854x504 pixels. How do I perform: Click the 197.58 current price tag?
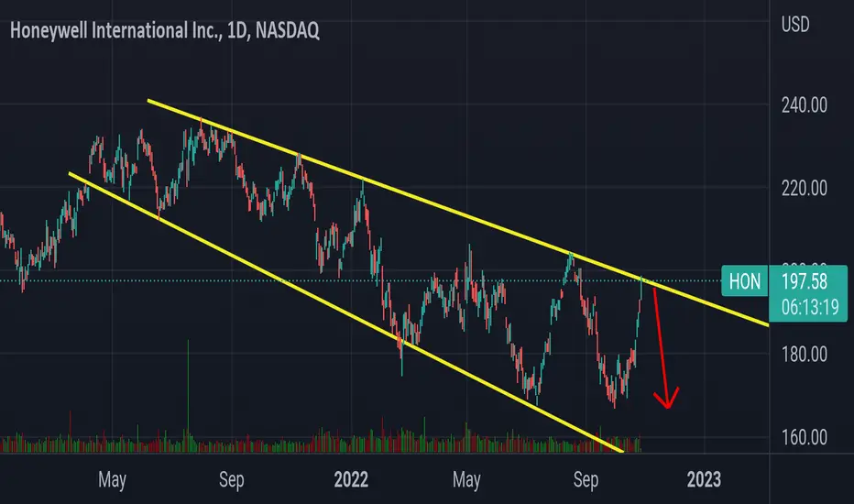click(x=804, y=281)
